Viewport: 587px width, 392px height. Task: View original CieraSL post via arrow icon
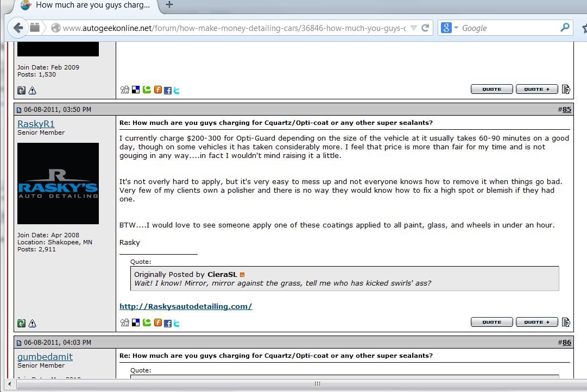point(242,275)
